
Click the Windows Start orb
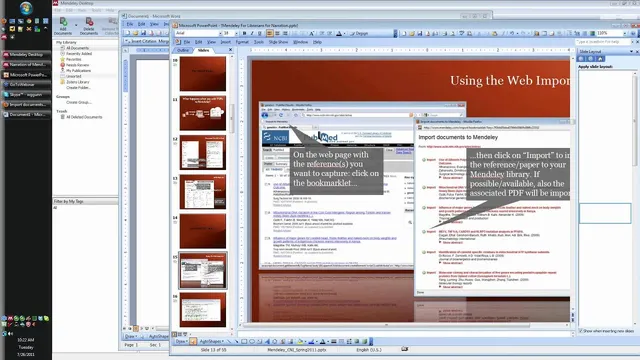[26, 8]
